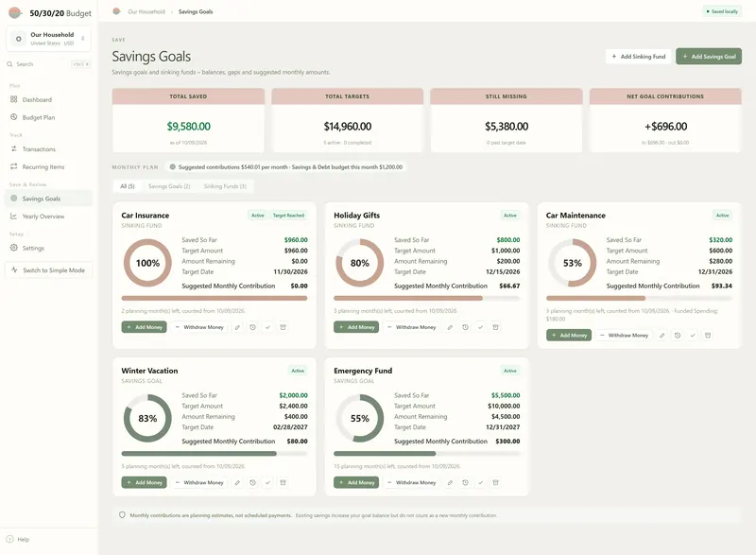
Task: Edit the Car Maintenance fund pencil icon
Action: tap(662, 335)
